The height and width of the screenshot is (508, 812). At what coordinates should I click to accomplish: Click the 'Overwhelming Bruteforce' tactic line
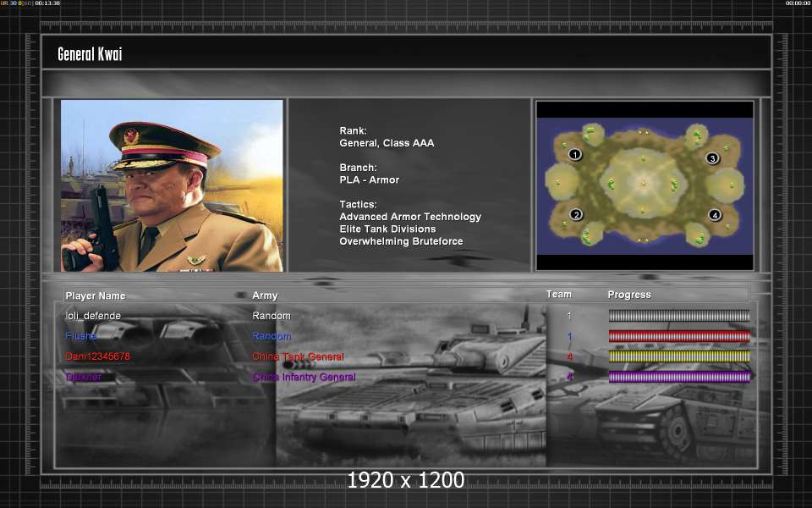click(401, 241)
